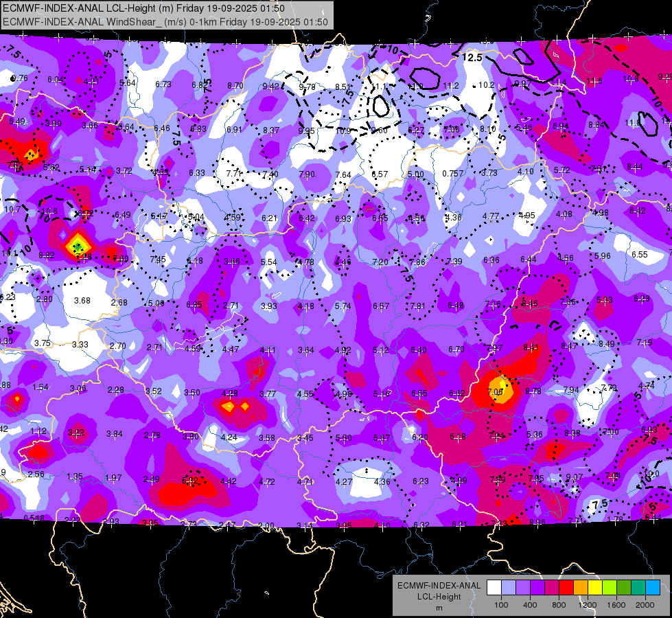Viewport: 672px width, 618px height.
Task: Click the LCL-Height title line at top
Action: coord(143,8)
